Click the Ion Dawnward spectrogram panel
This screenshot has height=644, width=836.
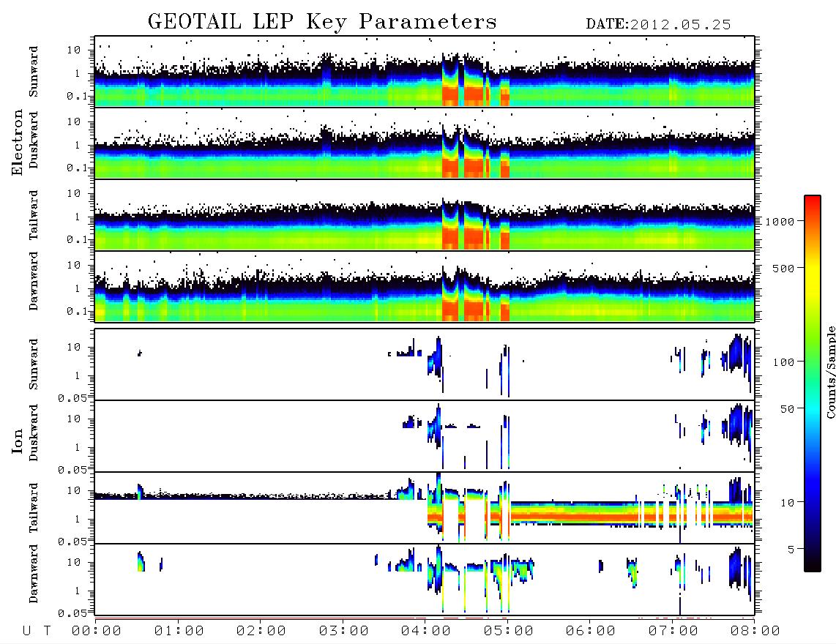tap(425, 580)
